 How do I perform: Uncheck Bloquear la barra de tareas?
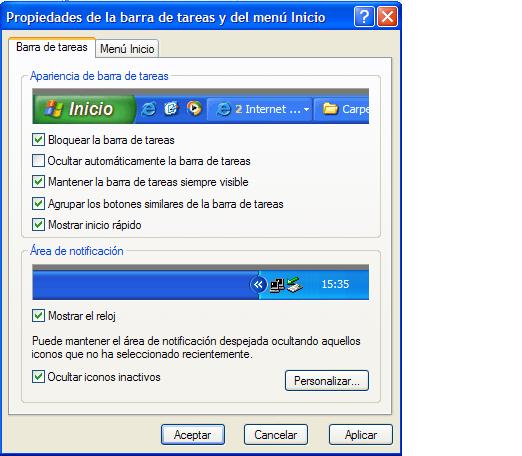click(x=38, y=140)
